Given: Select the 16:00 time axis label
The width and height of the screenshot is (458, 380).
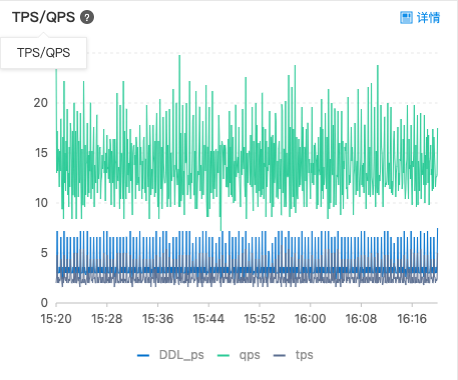Looking at the screenshot, I should tap(310, 319).
